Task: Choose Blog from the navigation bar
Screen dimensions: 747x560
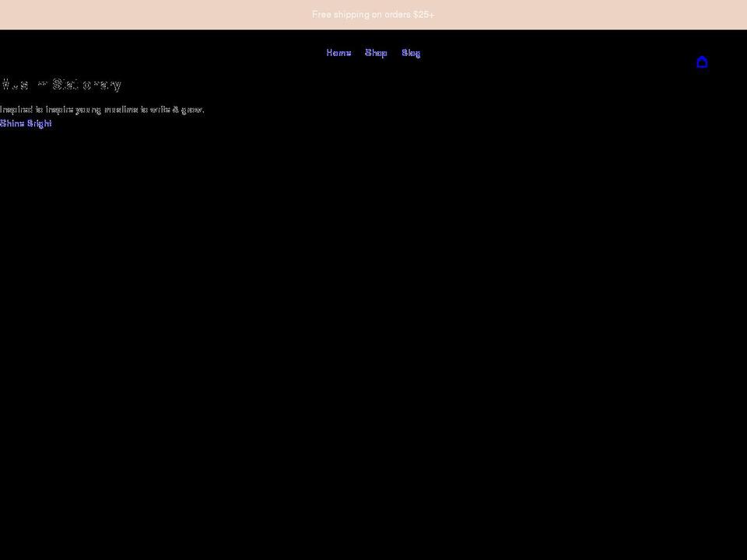Action: click(x=410, y=52)
